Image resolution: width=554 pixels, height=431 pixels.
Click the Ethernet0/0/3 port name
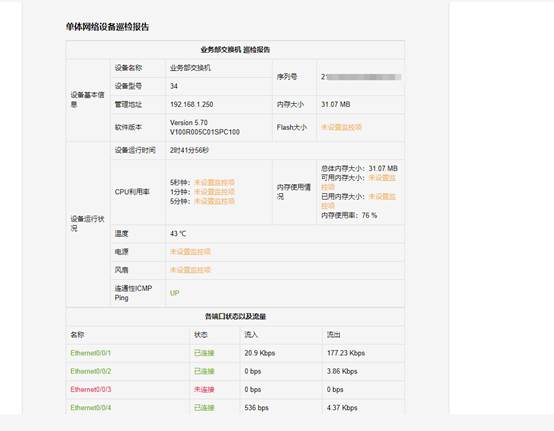(x=91, y=389)
